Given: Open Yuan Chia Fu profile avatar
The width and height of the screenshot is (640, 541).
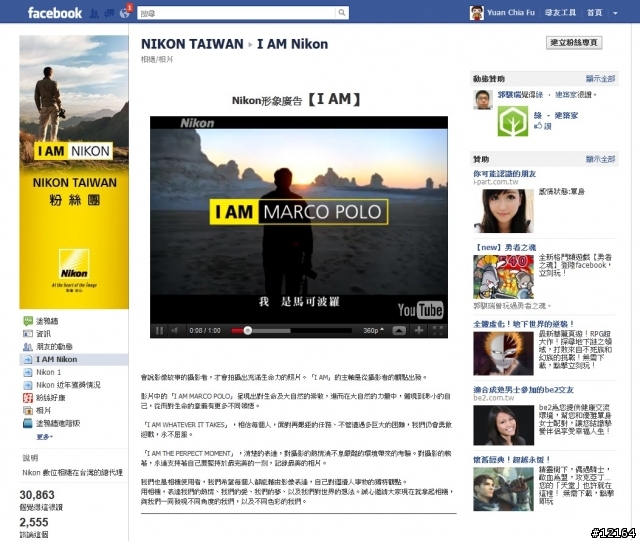Looking at the screenshot, I should click(476, 13).
